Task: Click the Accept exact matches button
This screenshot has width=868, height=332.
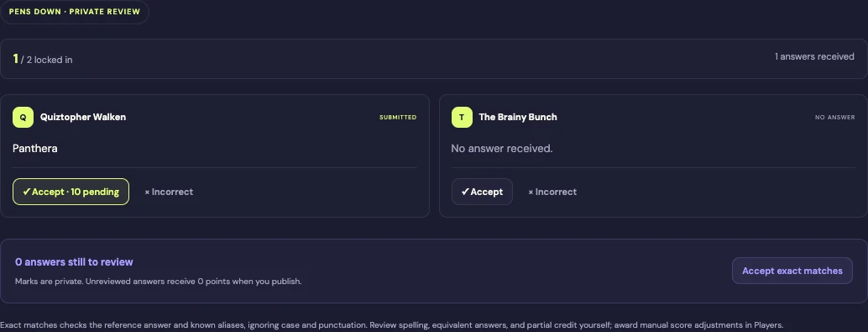Action: coord(792,271)
